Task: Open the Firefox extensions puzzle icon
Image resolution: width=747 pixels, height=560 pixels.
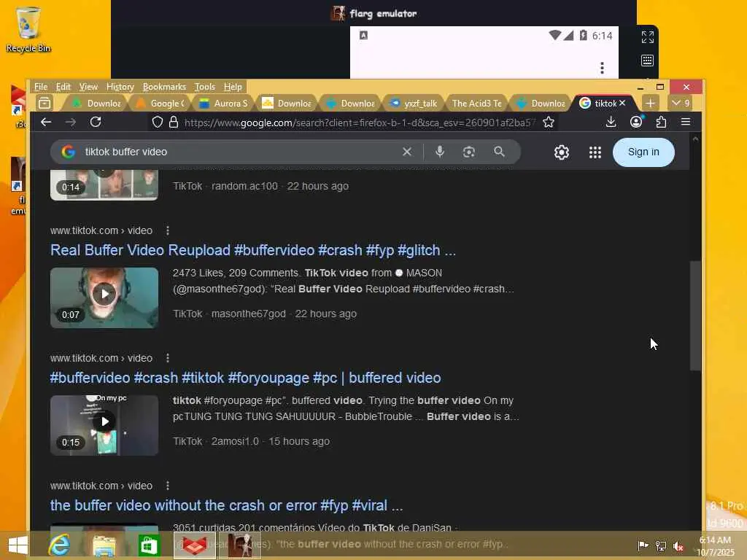Action: [x=661, y=122]
